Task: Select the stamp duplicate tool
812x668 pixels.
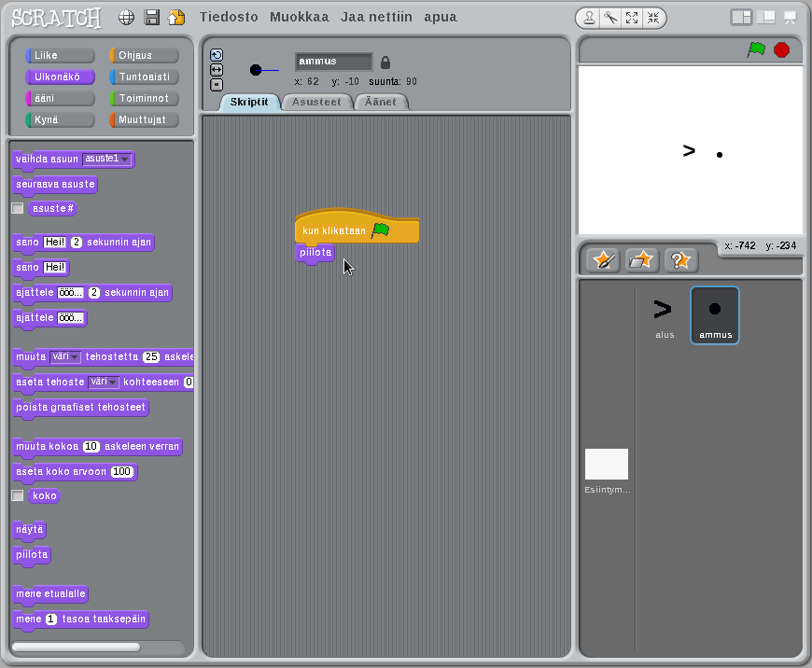Action: (589, 18)
